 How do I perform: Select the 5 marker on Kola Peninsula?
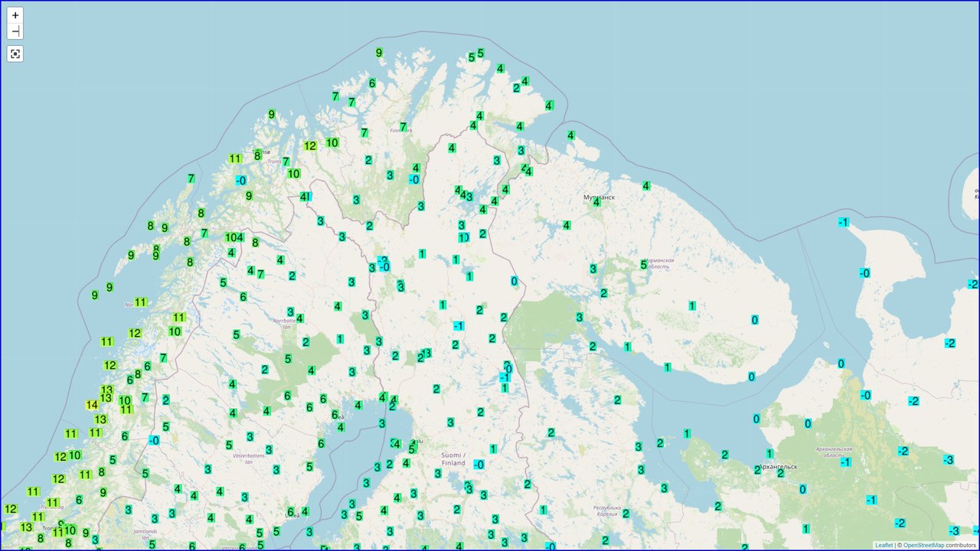(643, 265)
